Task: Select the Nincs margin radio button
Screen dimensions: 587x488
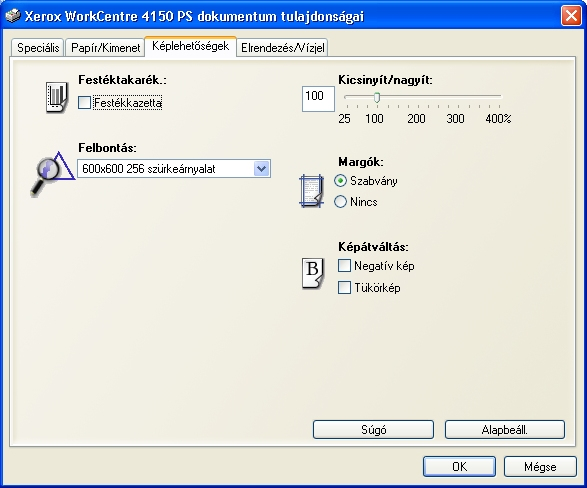Action: [340, 202]
